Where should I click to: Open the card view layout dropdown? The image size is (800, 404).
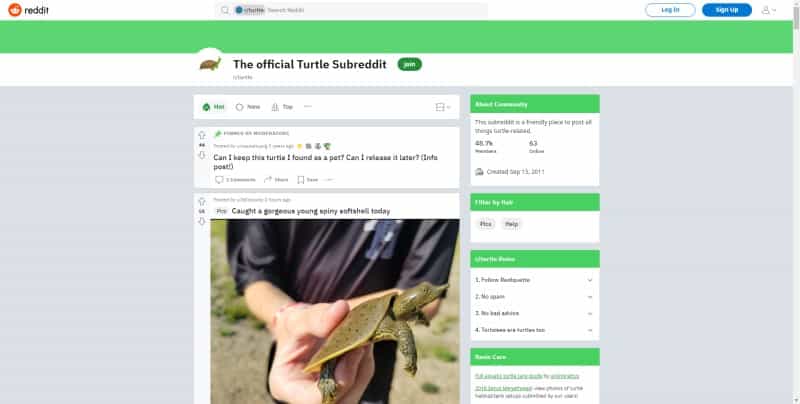point(443,107)
